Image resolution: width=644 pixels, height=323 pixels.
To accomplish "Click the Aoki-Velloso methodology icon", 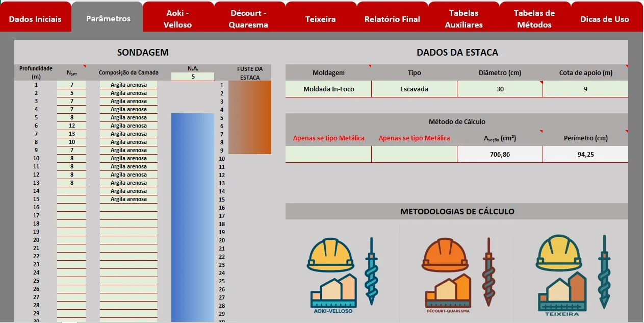I will pyautogui.click(x=342, y=275).
